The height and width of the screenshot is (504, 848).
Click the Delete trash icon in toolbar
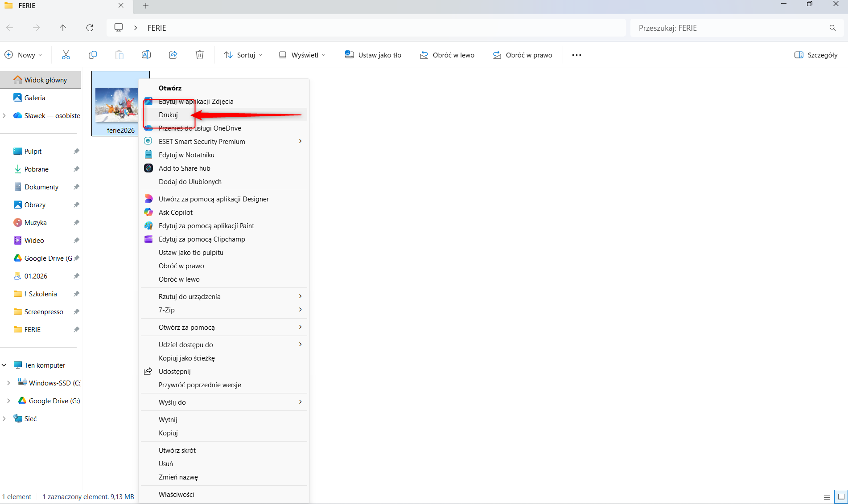point(200,55)
